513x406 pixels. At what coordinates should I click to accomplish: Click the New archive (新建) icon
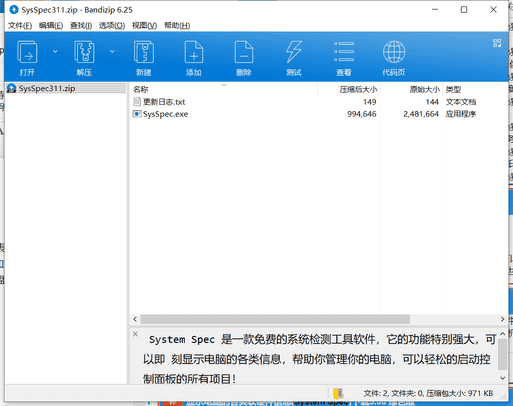click(144, 52)
